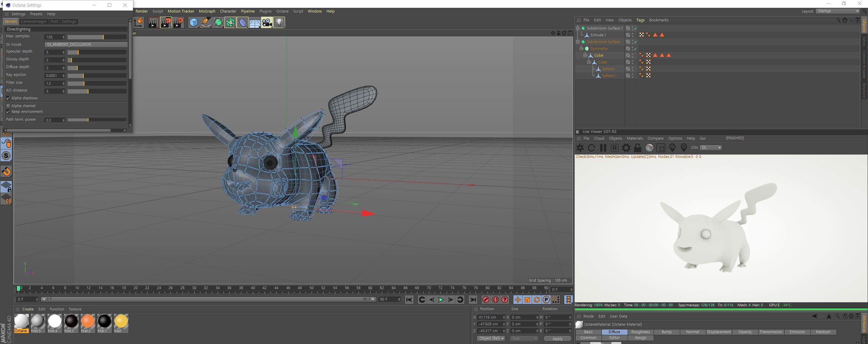Open the Chn DL channel dropdown

pyautogui.click(x=711, y=148)
